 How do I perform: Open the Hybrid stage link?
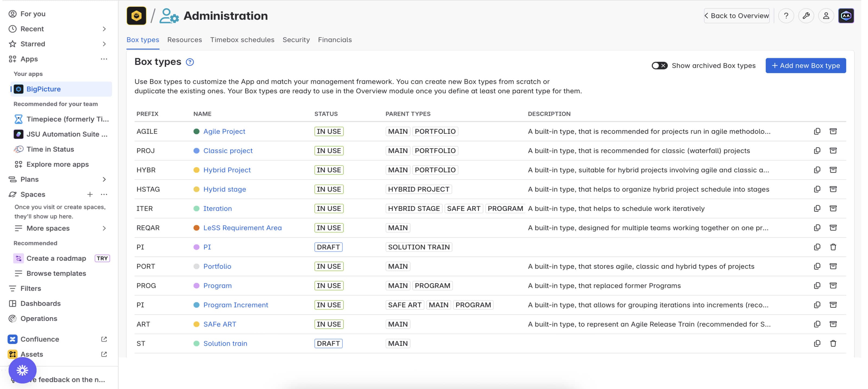224,189
